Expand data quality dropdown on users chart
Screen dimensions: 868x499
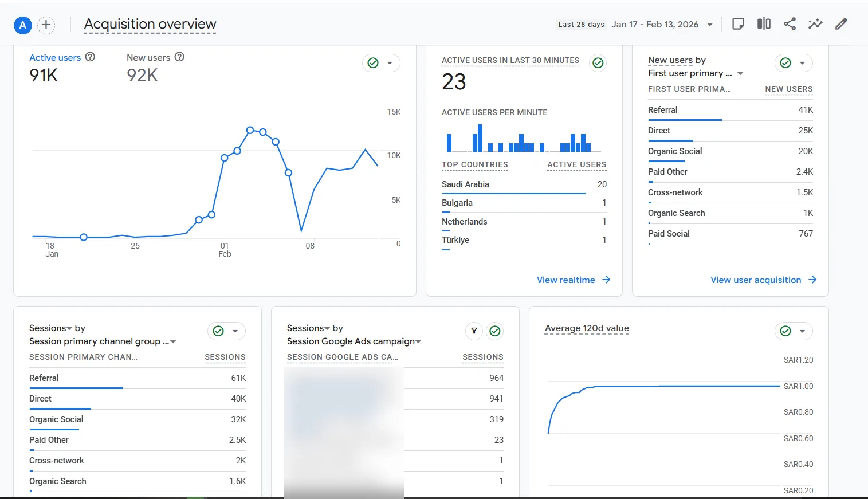click(x=390, y=63)
